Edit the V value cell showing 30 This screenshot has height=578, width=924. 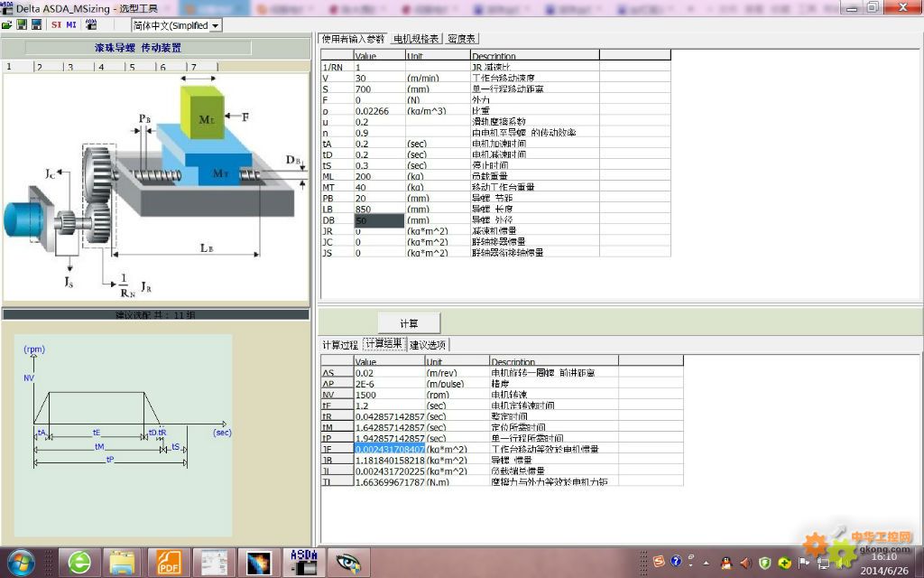tap(380, 78)
